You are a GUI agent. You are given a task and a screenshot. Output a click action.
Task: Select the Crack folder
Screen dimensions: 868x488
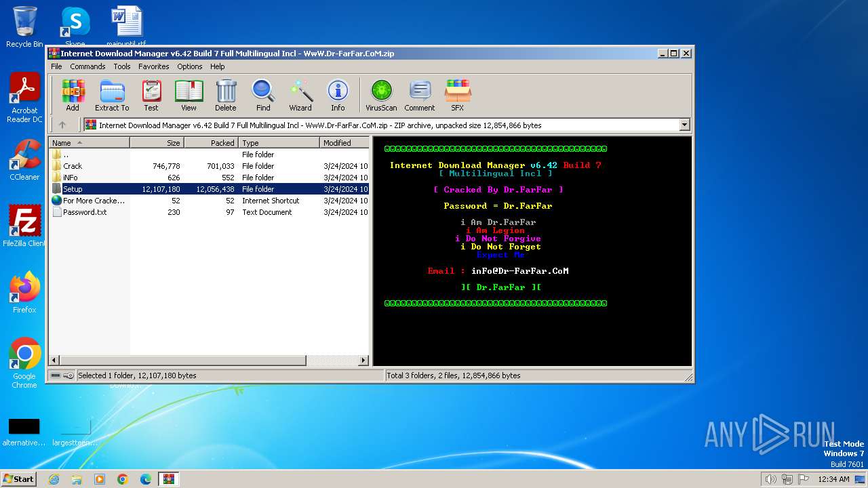209,166
